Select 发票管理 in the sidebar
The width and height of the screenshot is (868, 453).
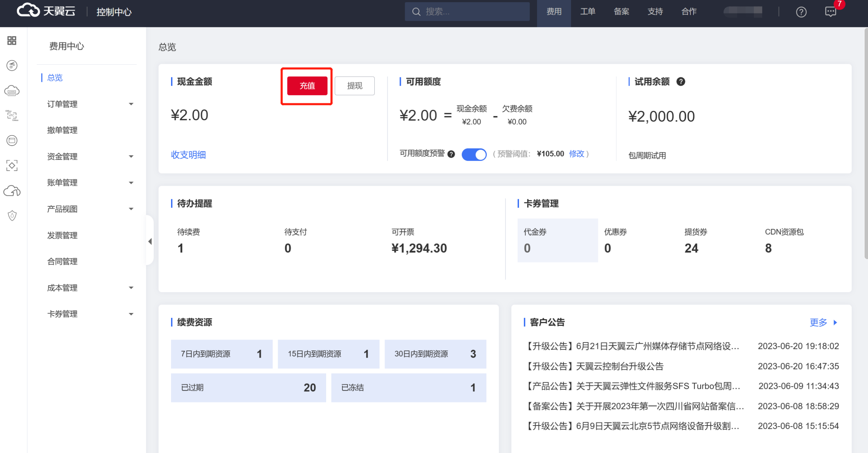[x=62, y=235]
